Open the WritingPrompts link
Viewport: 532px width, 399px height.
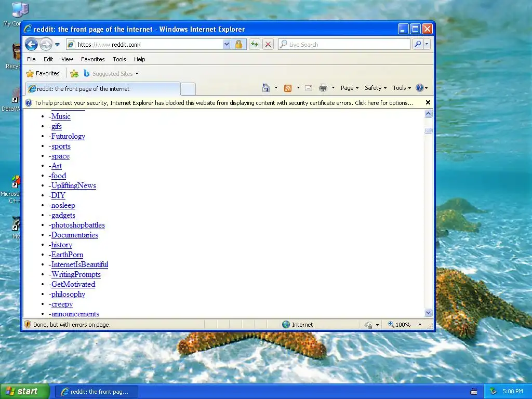[x=76, y=274]
